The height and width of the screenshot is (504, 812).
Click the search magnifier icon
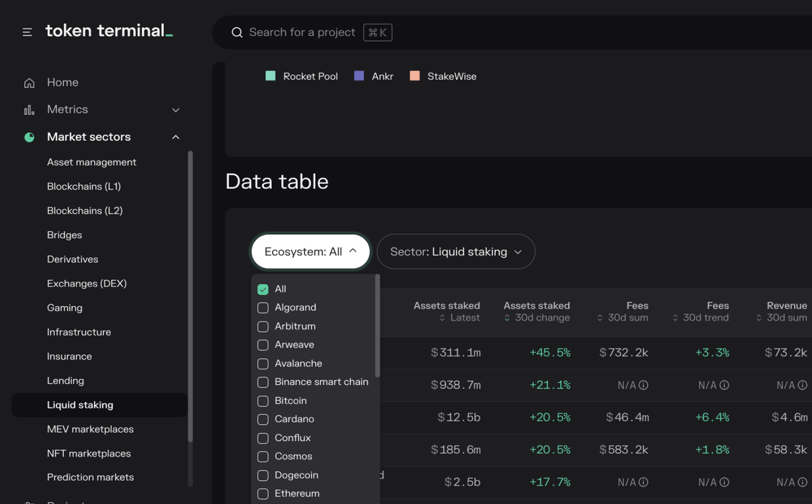(236, 32)
